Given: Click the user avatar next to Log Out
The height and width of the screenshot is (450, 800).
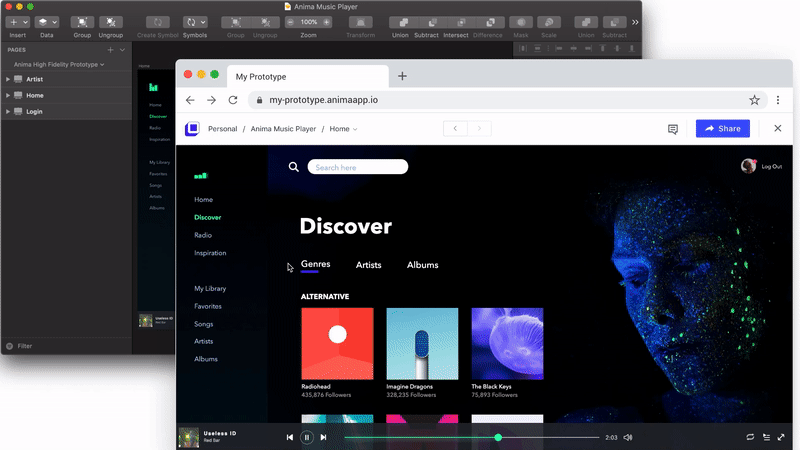Looking at the screenshot, I should pyautogui.click(x=748, y=166).
